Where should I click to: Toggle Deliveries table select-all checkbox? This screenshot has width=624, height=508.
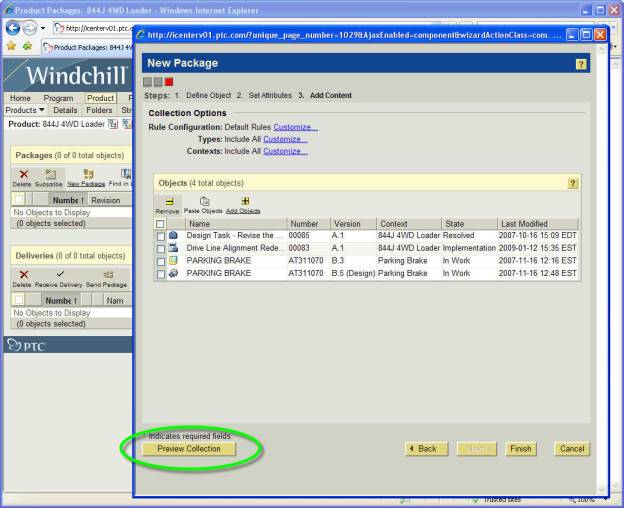(x=19, y=300)
